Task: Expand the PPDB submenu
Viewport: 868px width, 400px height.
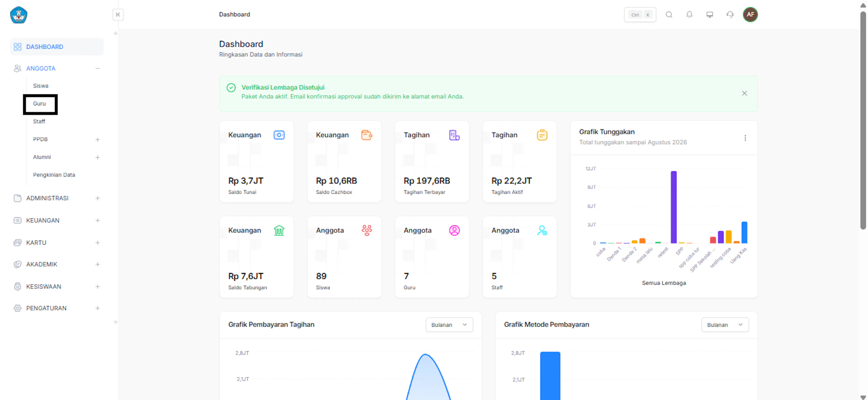Action: (97, 139)
